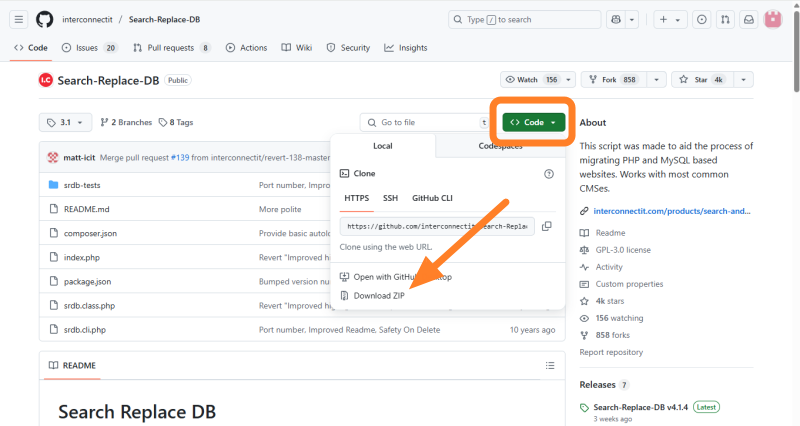Screen dimensions: 800x426
Task: Click the clone help question mark icon
Action: [x=548, y=174]
